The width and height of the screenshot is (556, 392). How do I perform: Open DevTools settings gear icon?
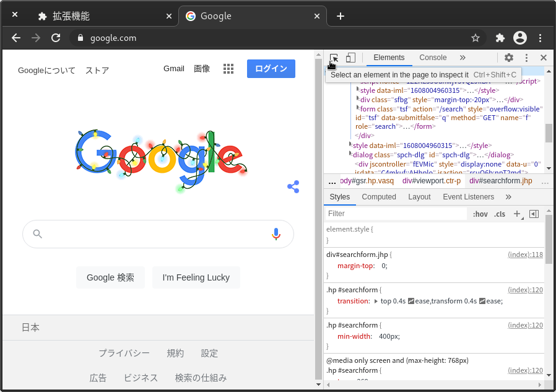click(508, 57)
